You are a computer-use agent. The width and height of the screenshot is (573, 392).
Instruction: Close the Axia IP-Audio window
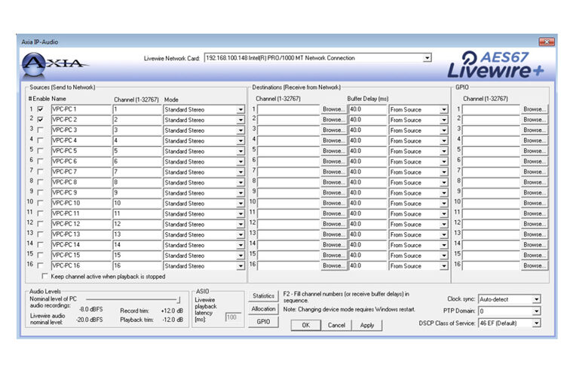coord(545,41)
